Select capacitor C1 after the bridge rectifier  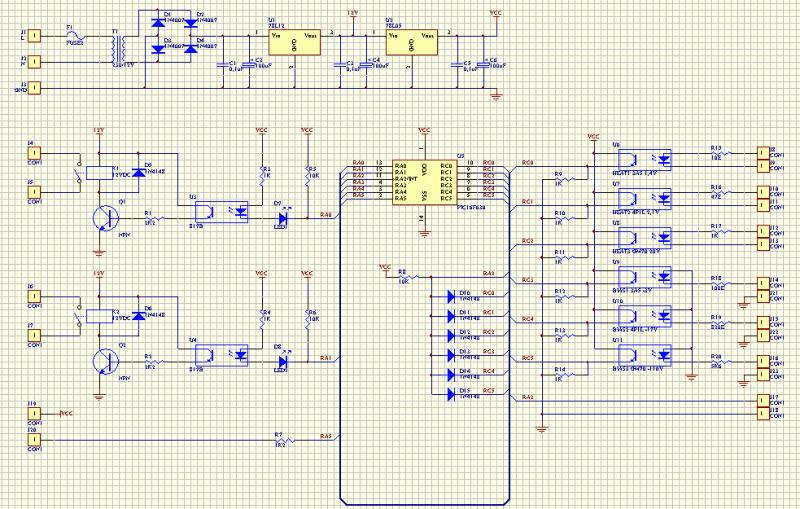pos(221,63)
